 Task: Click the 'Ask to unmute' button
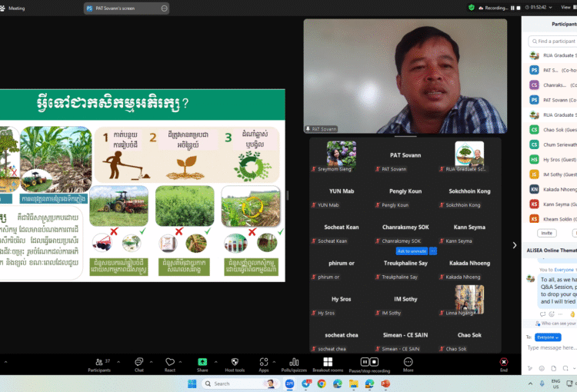(412, 251)
